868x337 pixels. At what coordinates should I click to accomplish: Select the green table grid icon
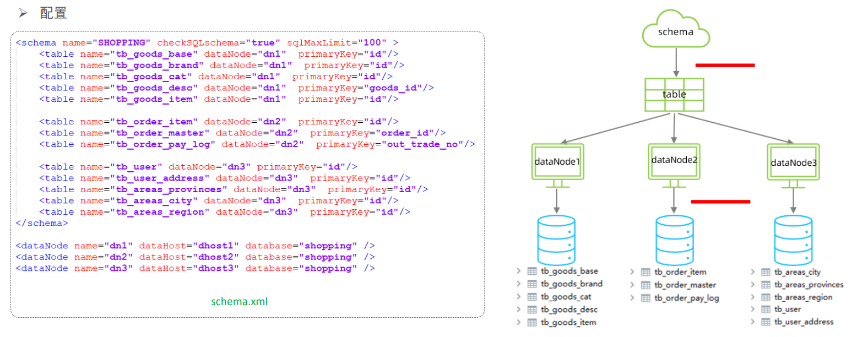674,95
